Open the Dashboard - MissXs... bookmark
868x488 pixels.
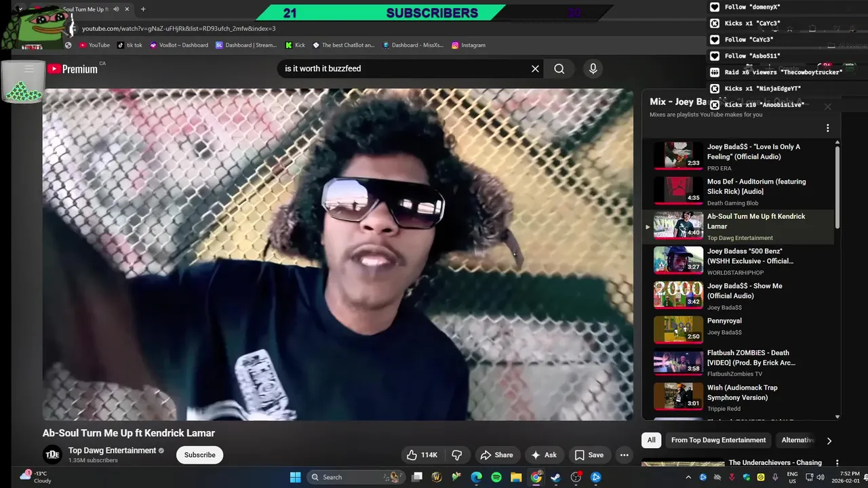click(x=413, y=45)
